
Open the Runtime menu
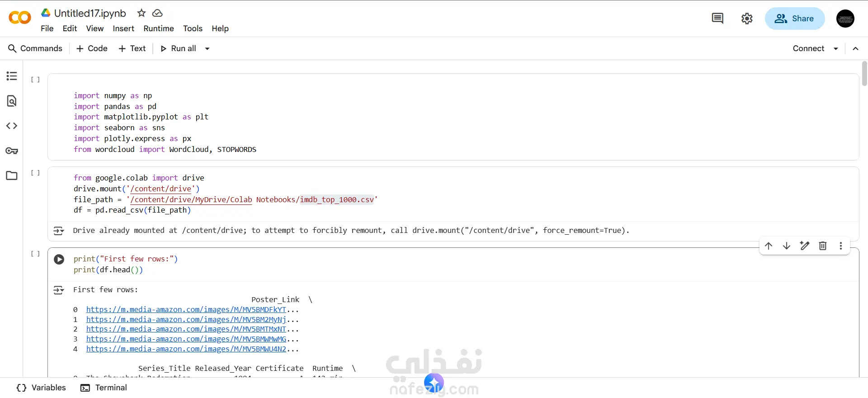click(x=159, y=28)
